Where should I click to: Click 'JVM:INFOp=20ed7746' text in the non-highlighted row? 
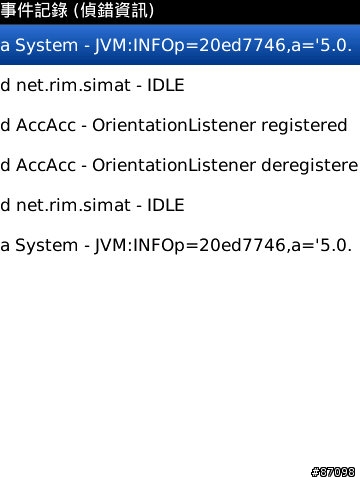point(190,246)
